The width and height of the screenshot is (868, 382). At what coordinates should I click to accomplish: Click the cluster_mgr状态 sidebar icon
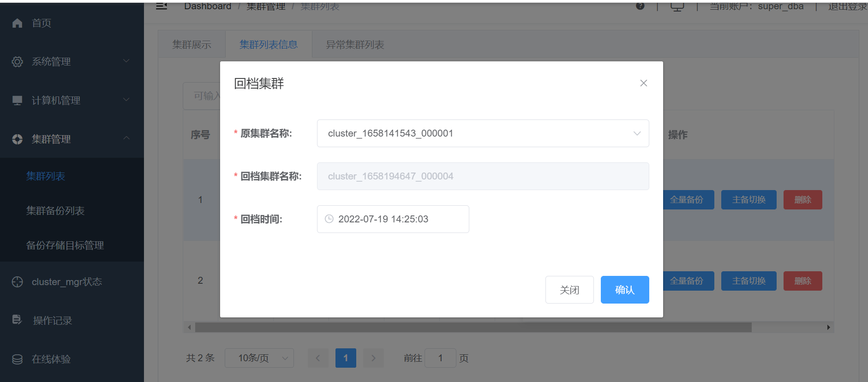click(18, 282)
